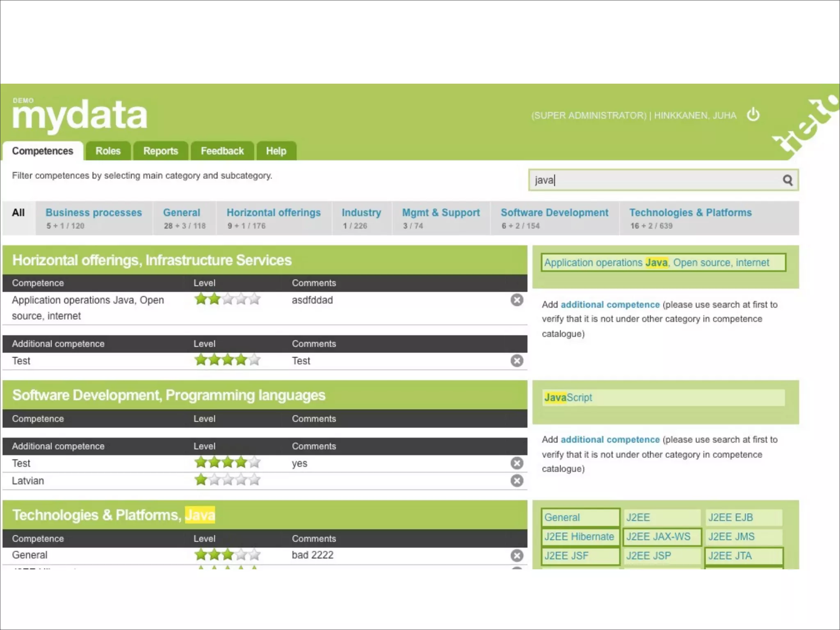Choose J2EE Hibernate competence tag
The width and height of the screenshot is (840, 630).
pyautogui.click(x=579, y=536)
